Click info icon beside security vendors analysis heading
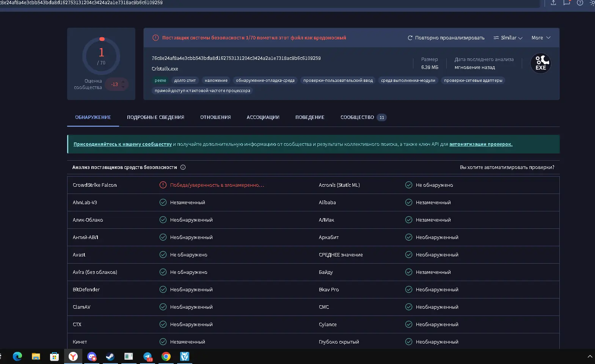 183,167
